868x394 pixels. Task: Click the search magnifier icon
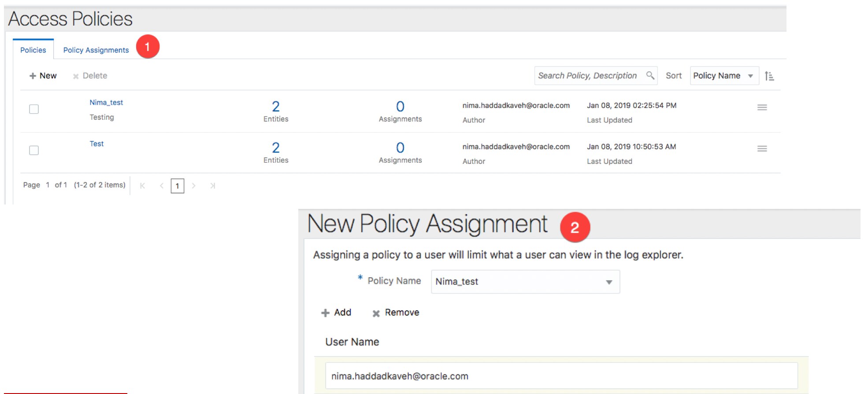point(650,75)
